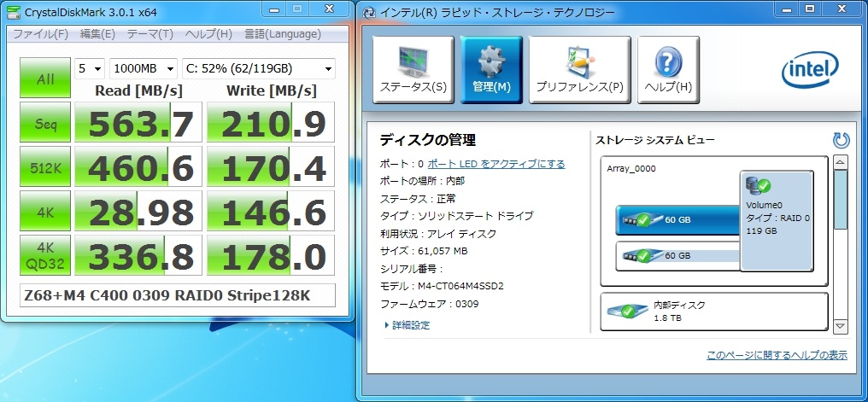Open the テーマ(T) menu
The image size is (868, 402).
[150, 34]
